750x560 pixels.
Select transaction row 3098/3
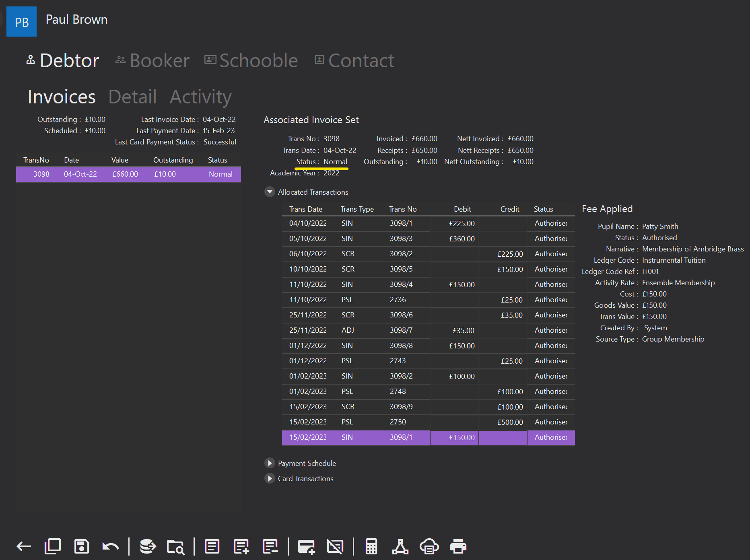point(429,239)
